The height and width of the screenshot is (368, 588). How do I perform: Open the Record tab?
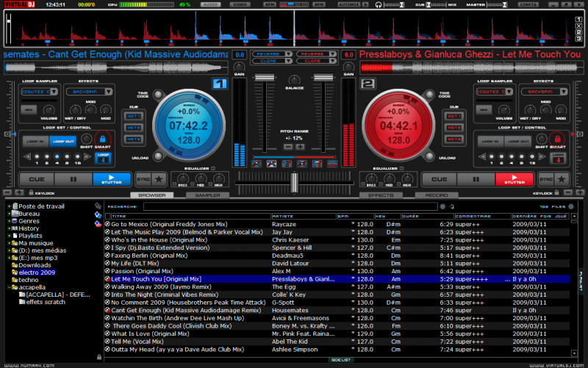click(x=437, y=195)
